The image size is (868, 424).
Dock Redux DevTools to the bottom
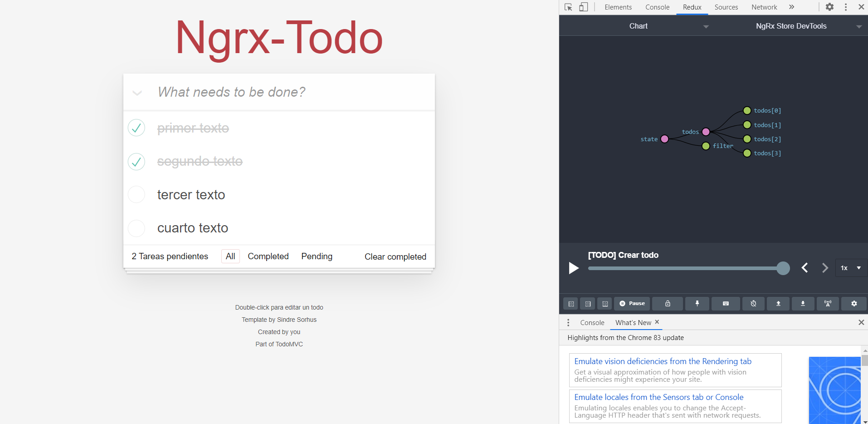click(605, 304)
